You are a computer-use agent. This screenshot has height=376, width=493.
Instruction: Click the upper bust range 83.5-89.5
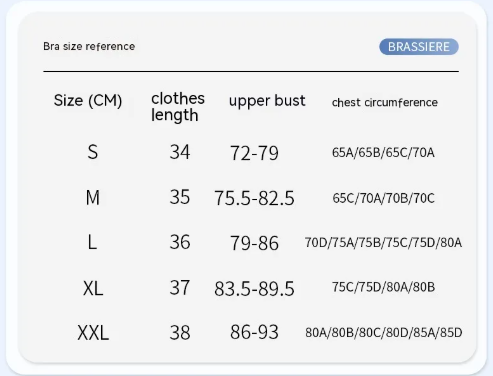point(254,288)
